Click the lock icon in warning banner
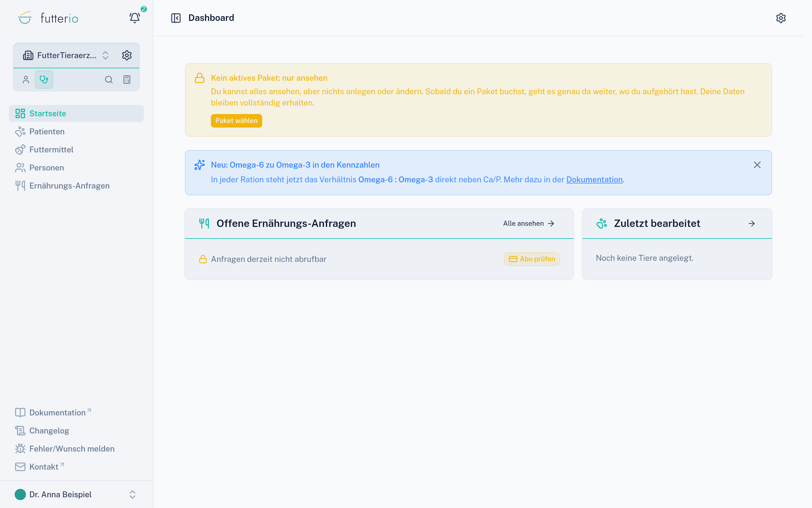Screen dimensions: 812x508 coord(200,78)
